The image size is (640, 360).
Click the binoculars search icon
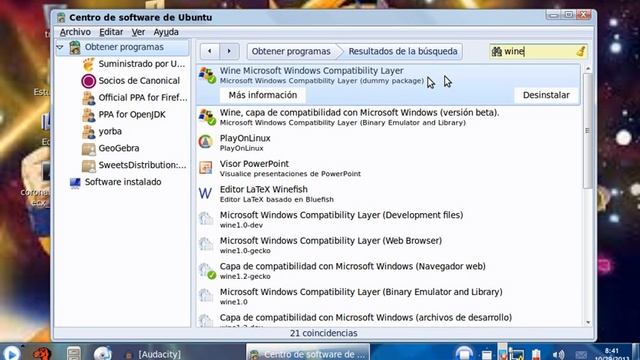pos(497,51)
